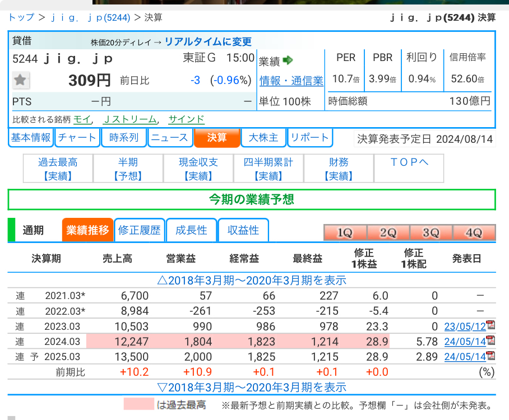Switch to チャート tab
Viewport: 509px width, 420px height.
point(77,138)
